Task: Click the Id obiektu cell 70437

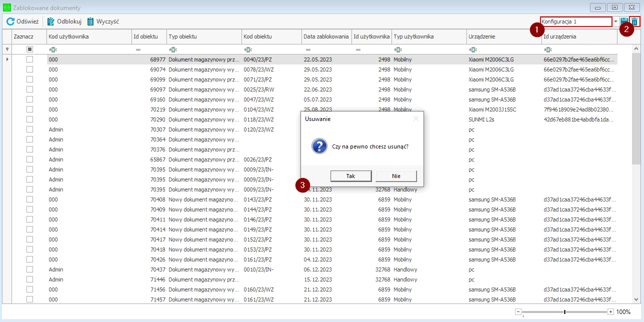Action: 149,269
